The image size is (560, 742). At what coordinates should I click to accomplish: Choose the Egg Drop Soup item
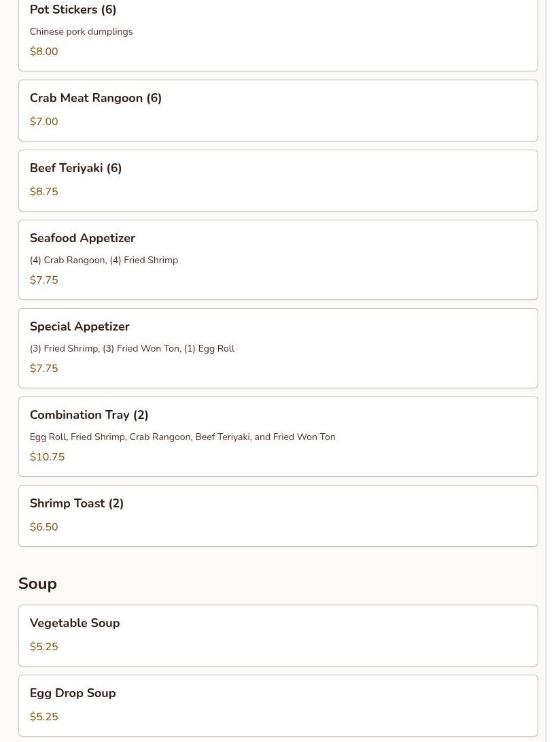278,705
